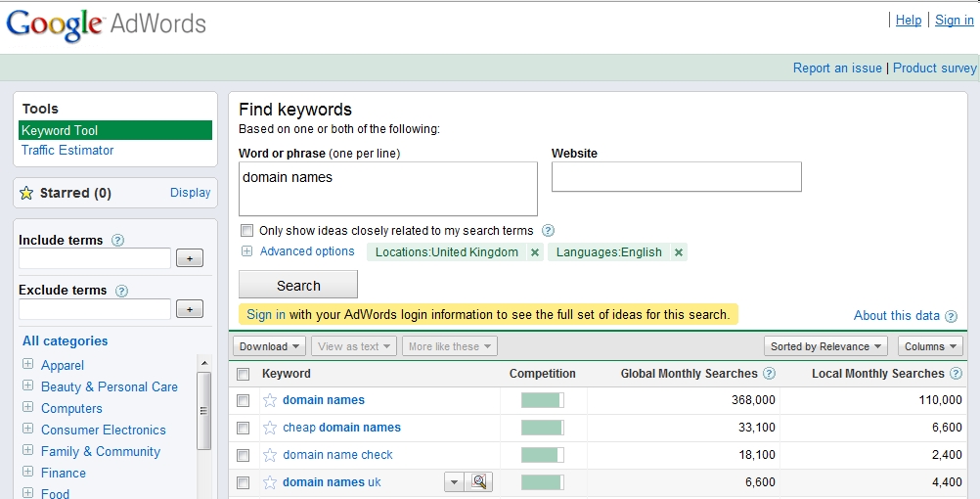Expand the Consumer Electronics category
Viewport: 980px width, 499px height.
[x=27, y=429]
